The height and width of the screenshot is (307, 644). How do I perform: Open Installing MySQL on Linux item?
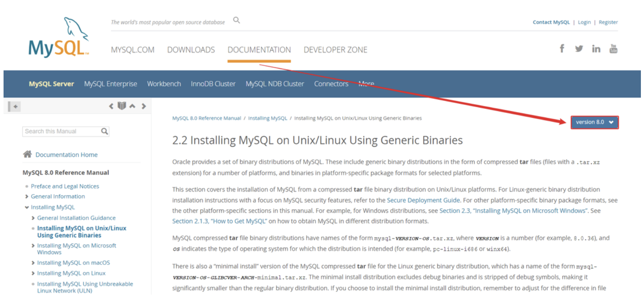pyautogui.click(x=71, y=273)
